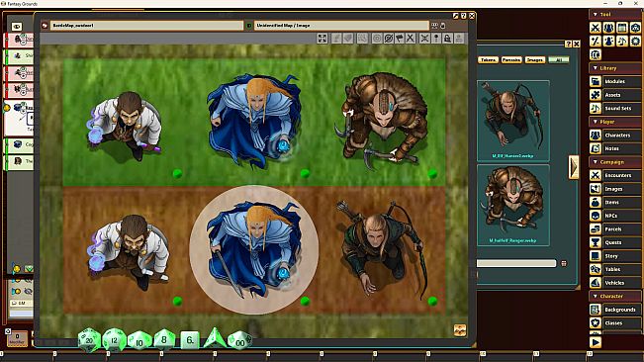This screenshot has height=362, width=644.
Task: Open the music notes tool icon
Action: pos(622,41)
